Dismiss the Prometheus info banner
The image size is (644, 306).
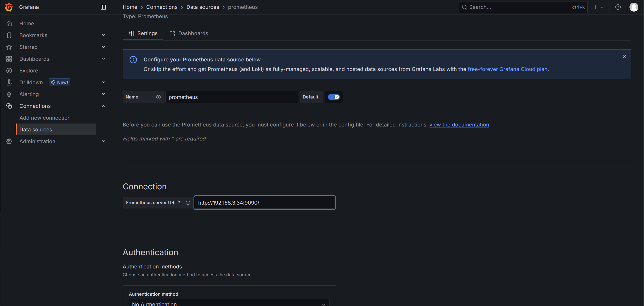624,56
